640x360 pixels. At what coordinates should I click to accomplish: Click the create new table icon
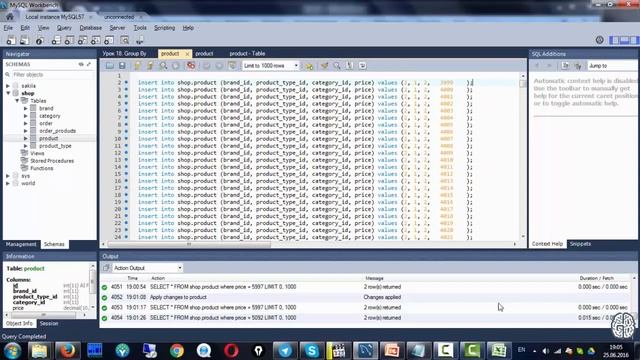pos(69,40)
